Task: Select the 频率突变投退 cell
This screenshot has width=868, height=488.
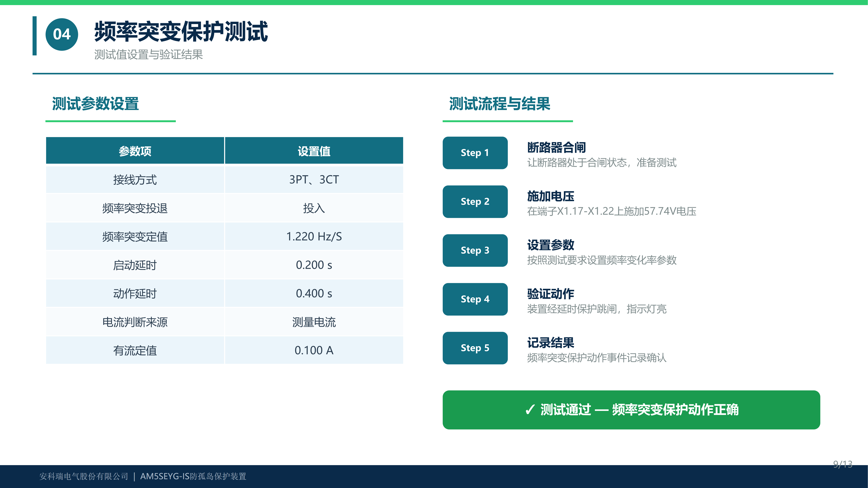Action: [x=135, y=208]
